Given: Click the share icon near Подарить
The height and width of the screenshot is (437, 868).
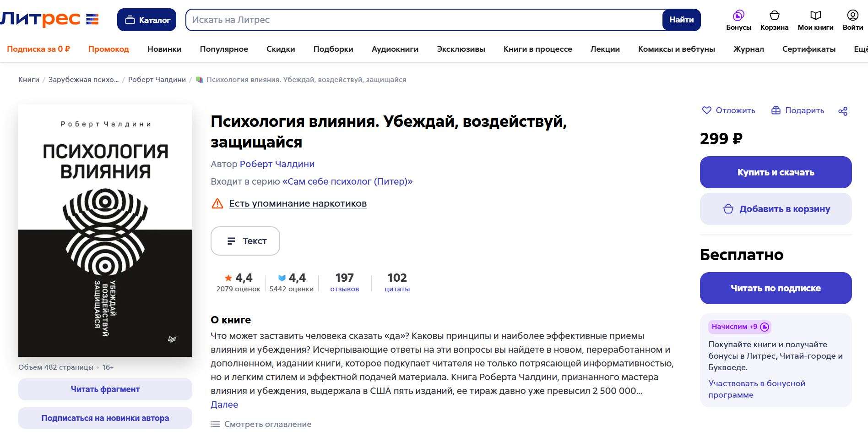Looking at the screenshot, I should 843,111.
